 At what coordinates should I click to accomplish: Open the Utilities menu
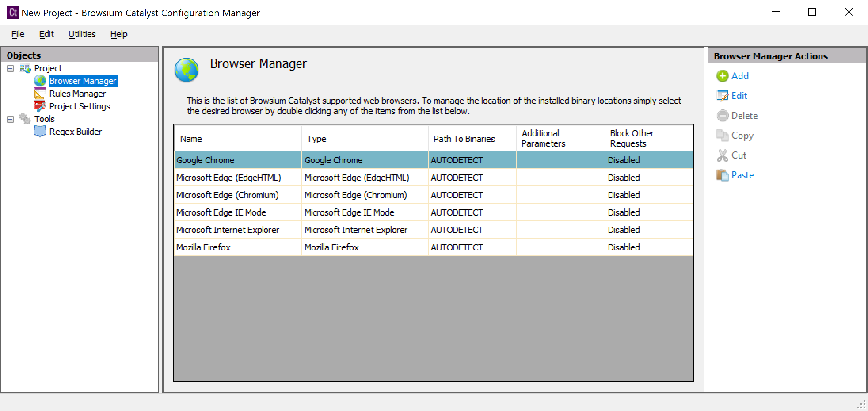tap(82, 34)
